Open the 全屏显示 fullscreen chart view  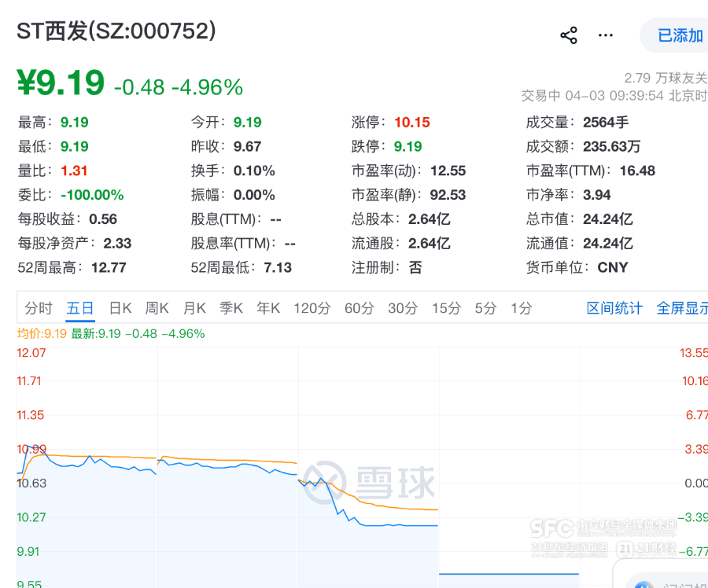coord(681,308)
